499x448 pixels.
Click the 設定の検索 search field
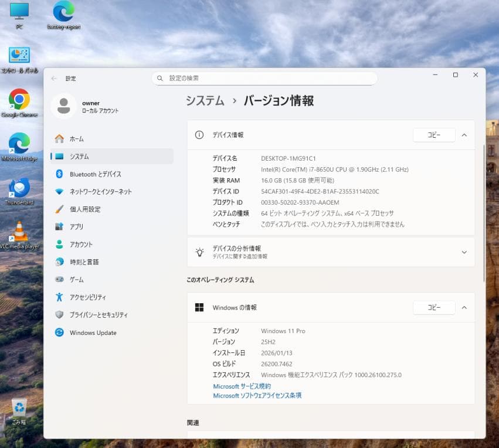[x=265, y=78]
